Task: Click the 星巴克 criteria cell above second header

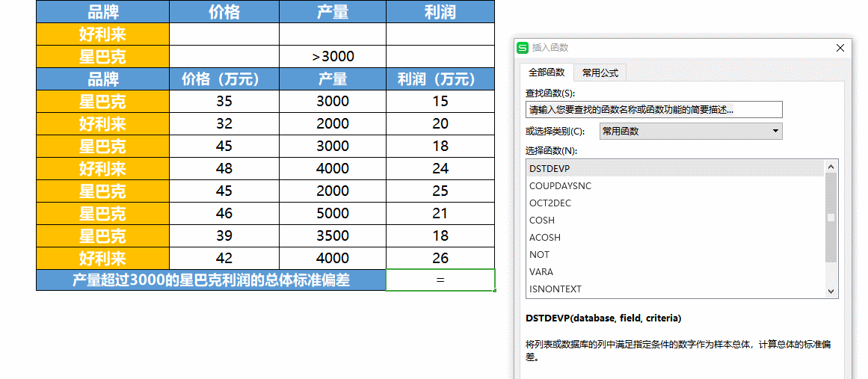Action: pos(103,56)
